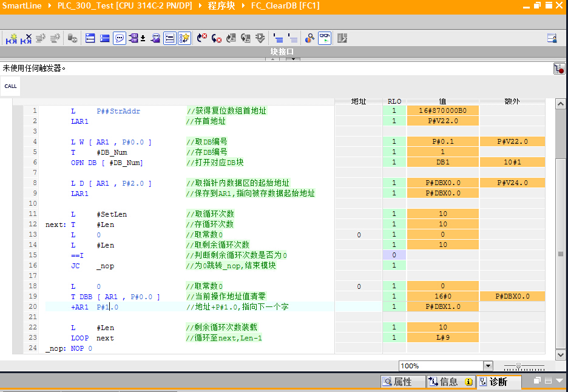The width and height of the screenshot is (568, 392).
Task: Click the _nop: label on line 24
Action: 56,348
